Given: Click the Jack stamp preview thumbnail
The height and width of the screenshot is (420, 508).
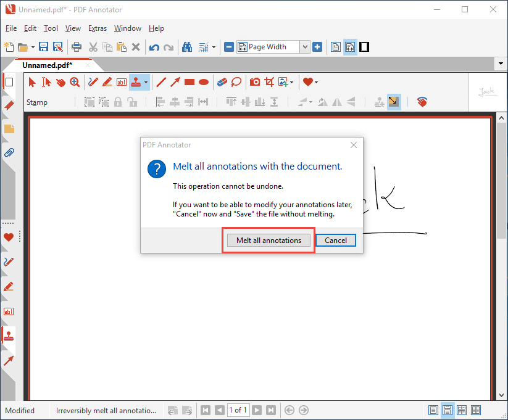Looking at the screenshot, I should click(x=487, y=92).
